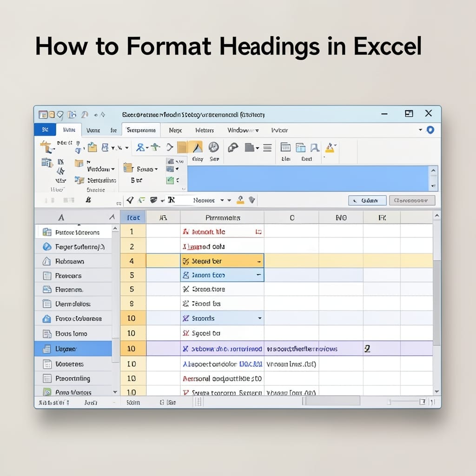Click the document icon beside 'Dous lomo'

click(x=47, y=334)
